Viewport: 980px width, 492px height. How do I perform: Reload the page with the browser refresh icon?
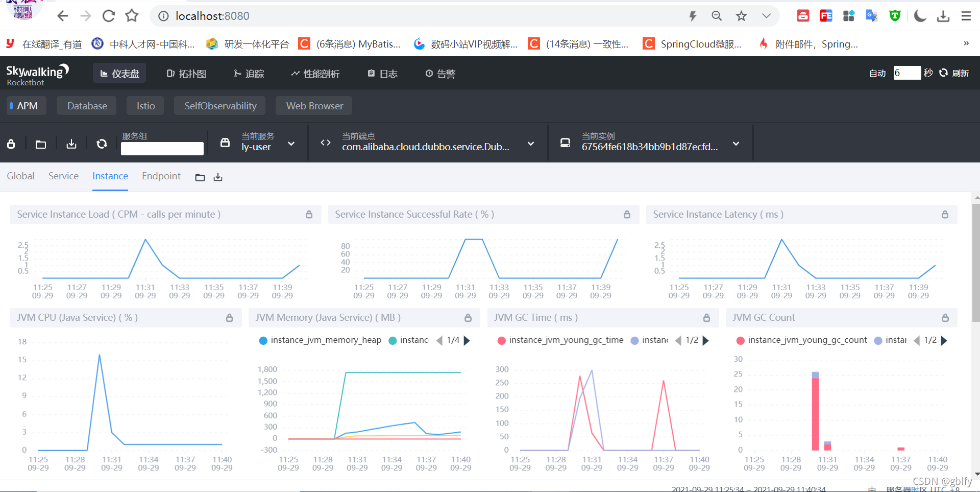coord(109,16)
